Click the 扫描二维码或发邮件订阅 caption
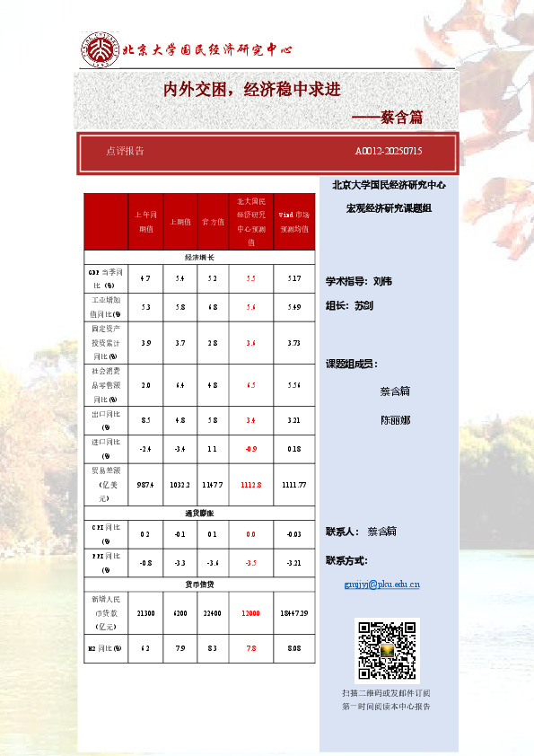534x756 pixels. click(x=386, y=693)
